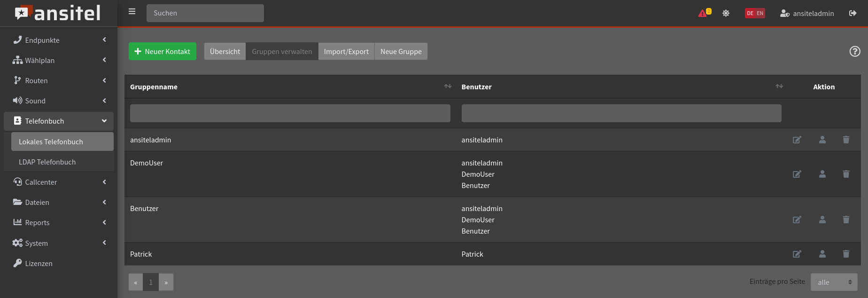The width and height of the screenshot is (868, 298).
Task: Open entries per page dropdown
Action: [834, 282]
